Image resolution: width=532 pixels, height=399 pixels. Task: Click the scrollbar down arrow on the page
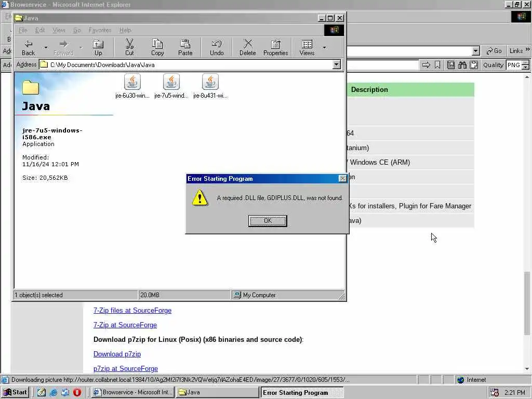[x=527, y=368]
